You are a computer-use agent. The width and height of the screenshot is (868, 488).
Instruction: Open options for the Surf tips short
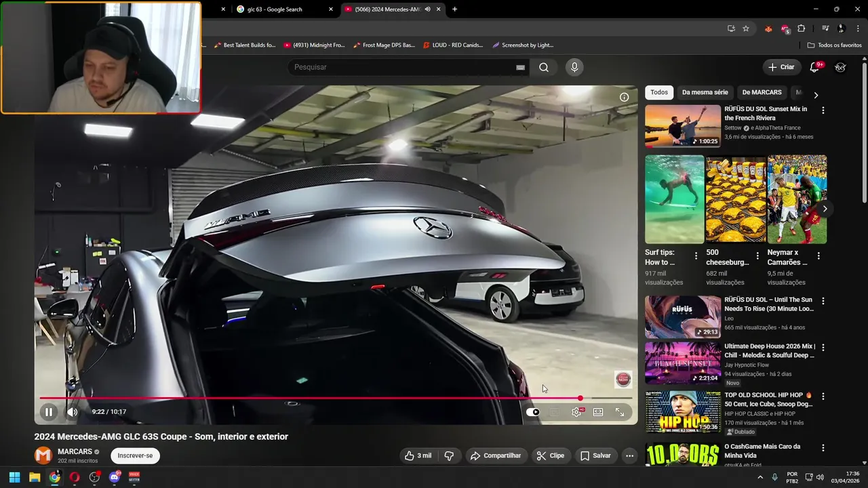(696, 256)
